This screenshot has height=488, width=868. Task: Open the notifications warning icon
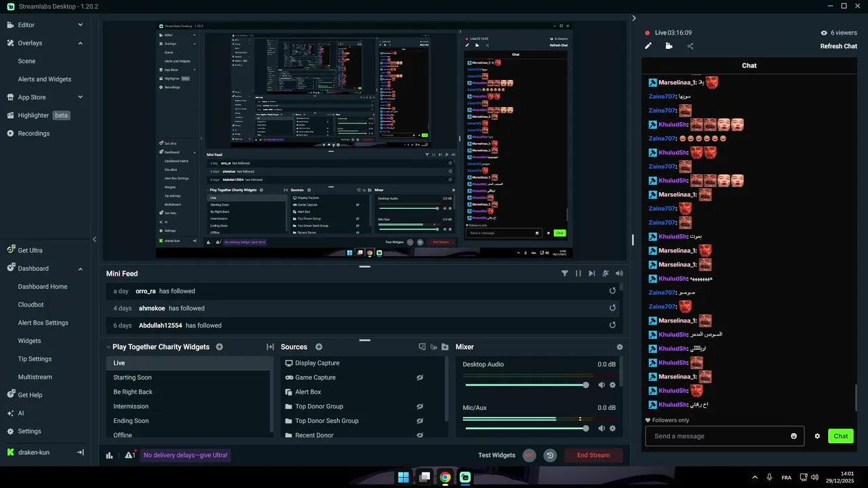pyautogui.click(x=130, y=455)
